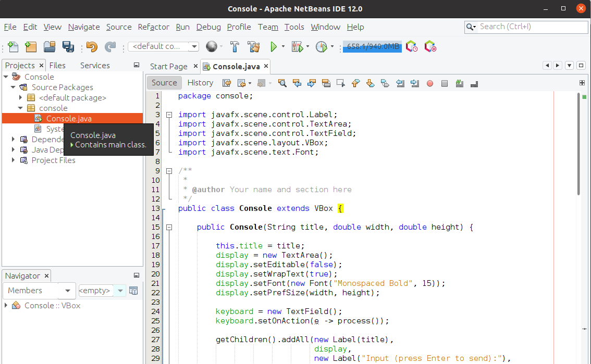Click the Undo arrow icon
The image size is (591, 364).
[92, 47]
